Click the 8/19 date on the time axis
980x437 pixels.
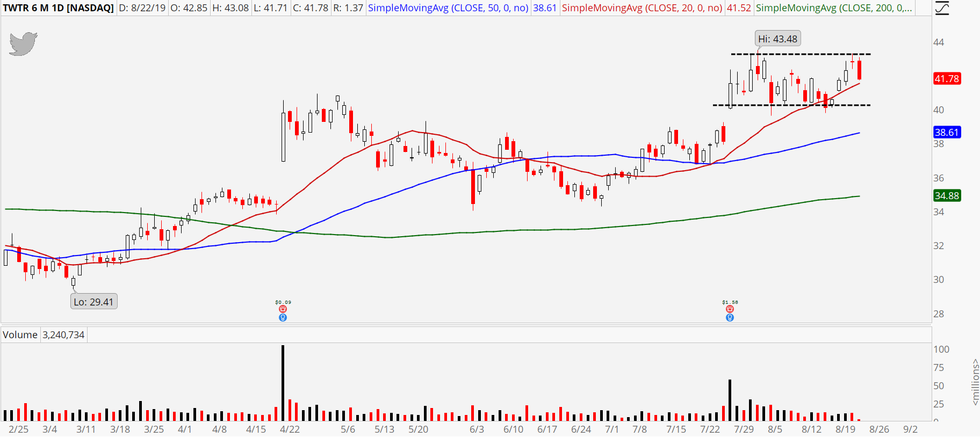(x=846, y=429)
